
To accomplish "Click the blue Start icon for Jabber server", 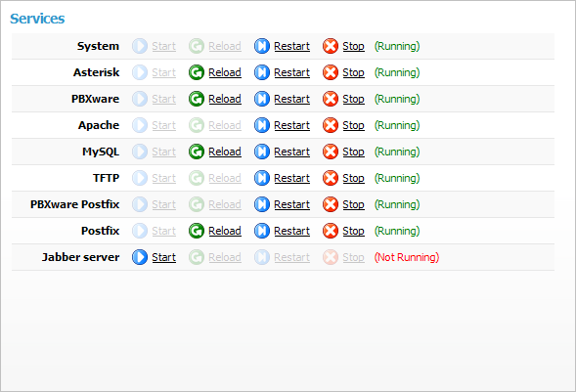I will click(140, 257).
